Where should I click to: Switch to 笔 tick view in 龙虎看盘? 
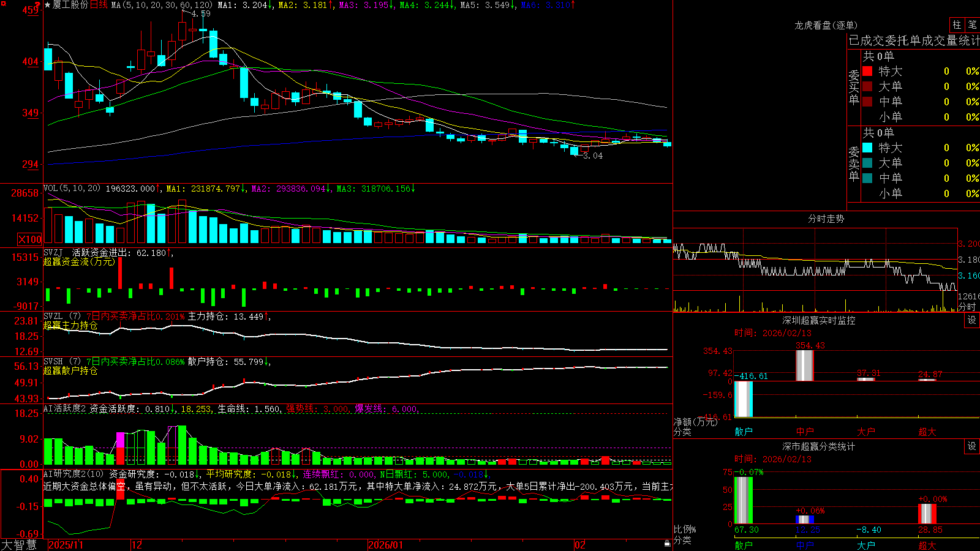pos(973,24)
